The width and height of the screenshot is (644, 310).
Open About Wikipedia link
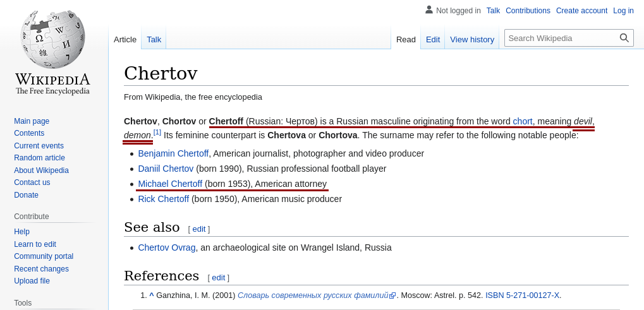tap(42, 170)
